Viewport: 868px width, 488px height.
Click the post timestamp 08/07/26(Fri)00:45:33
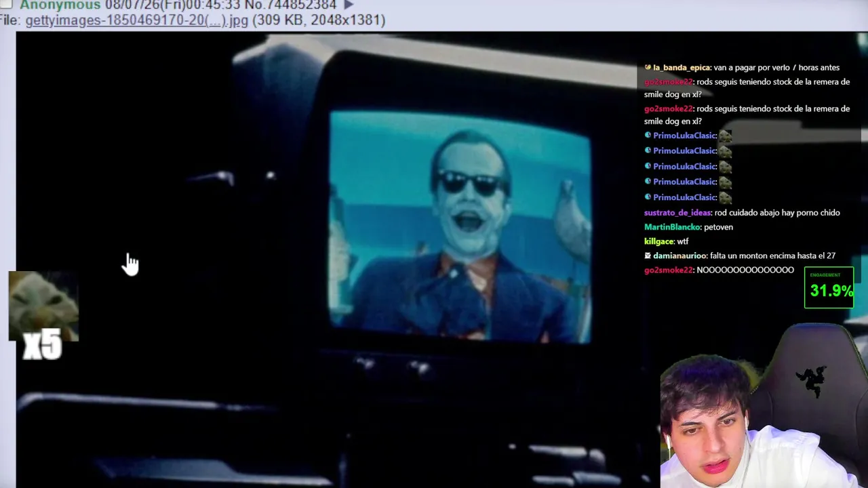(x=173, y=5)
